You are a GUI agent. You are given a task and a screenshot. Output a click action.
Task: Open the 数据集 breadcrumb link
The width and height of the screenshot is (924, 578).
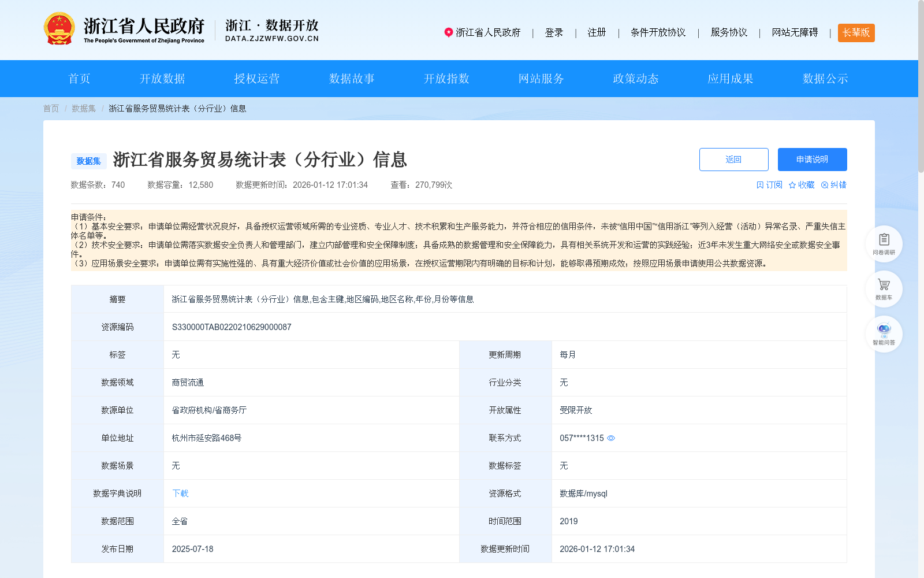[83, 108]
